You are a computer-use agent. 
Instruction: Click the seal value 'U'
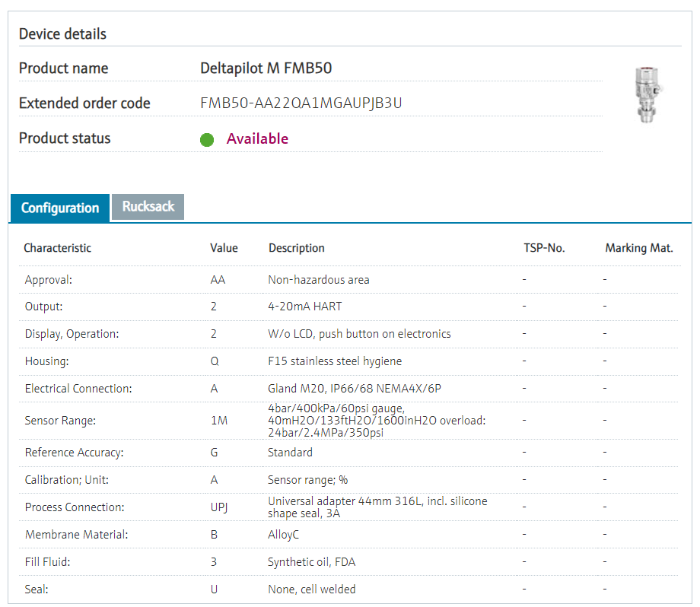[215, 590]
